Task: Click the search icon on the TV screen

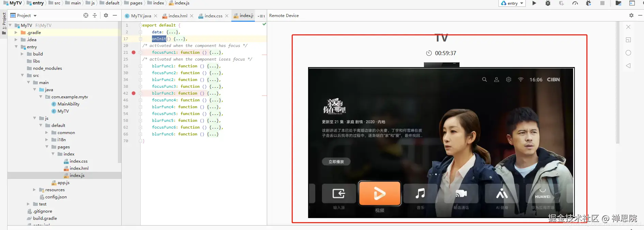Action: pyautogui.click(x=485, y=80)
